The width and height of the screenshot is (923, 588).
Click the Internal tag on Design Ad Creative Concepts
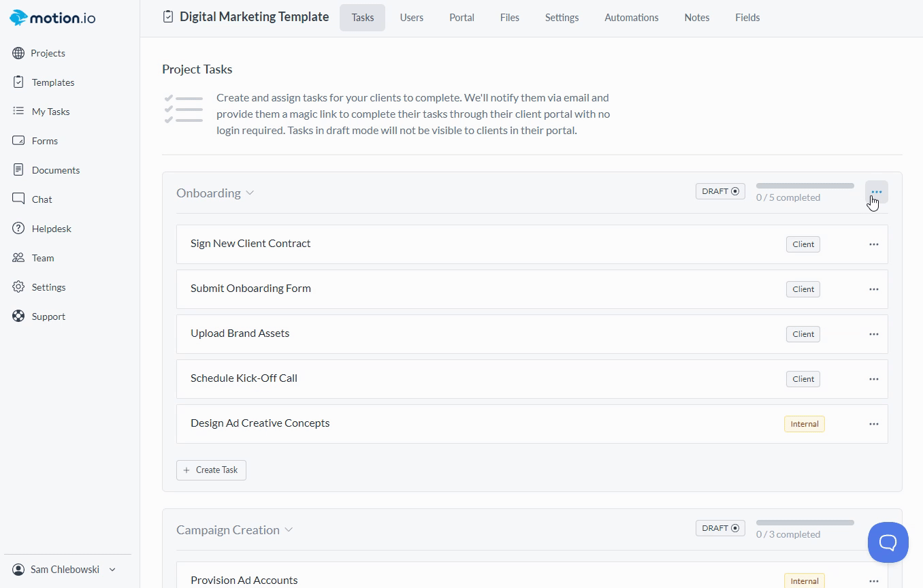pos(804,424)
